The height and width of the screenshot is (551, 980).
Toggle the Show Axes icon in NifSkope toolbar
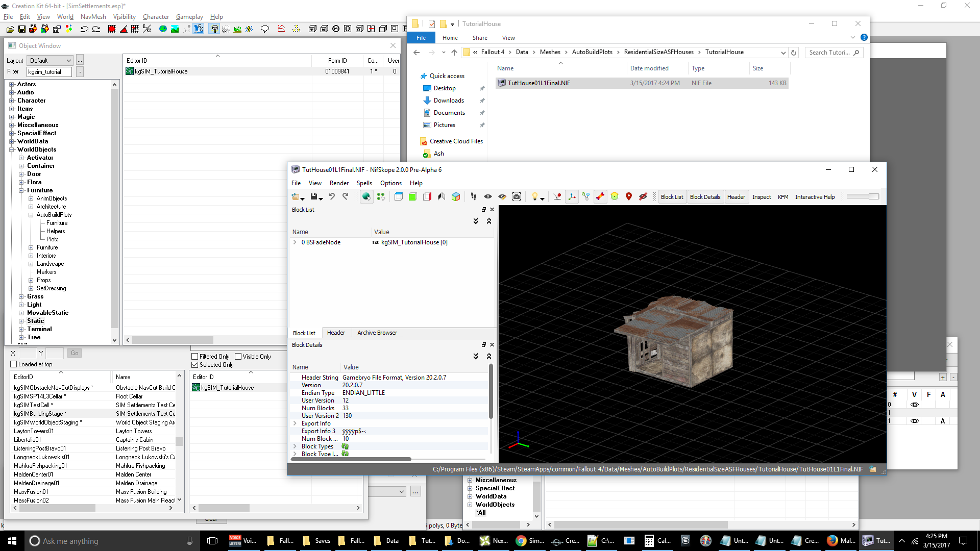point(572,197)
